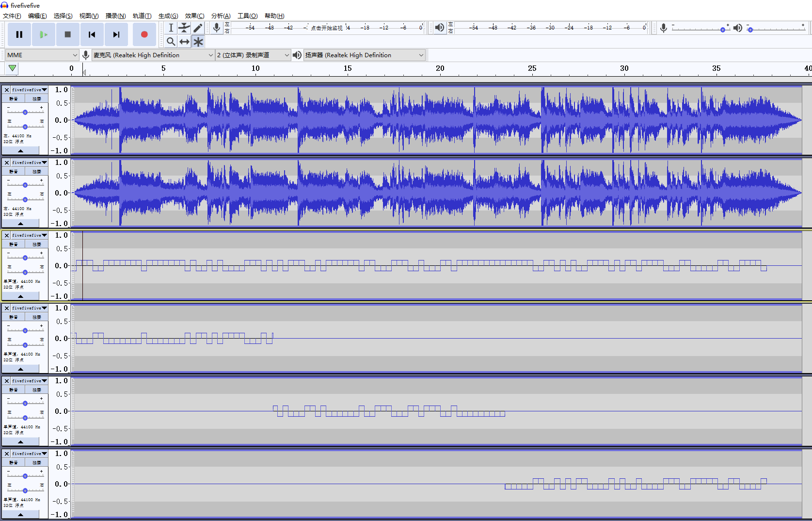Close the second (right channel) waveform track
Screen dimensions: 812x521
pyautogui.click(x=7, y=163)
